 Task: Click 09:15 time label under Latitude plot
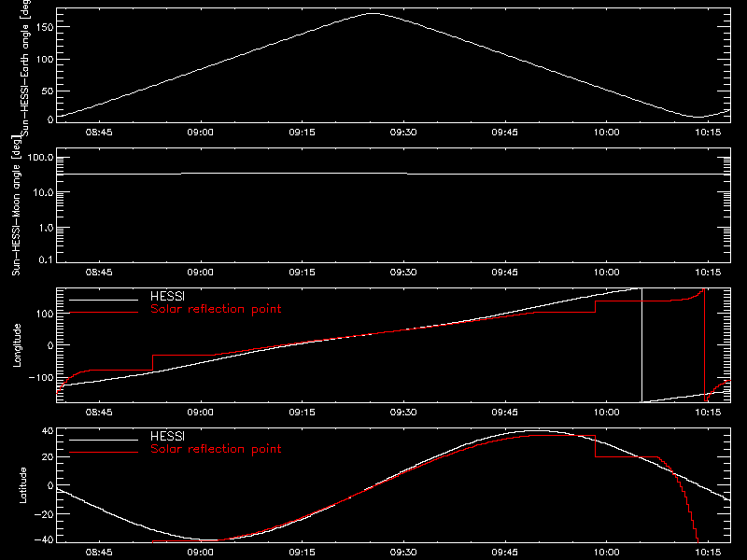click(302, 553)
